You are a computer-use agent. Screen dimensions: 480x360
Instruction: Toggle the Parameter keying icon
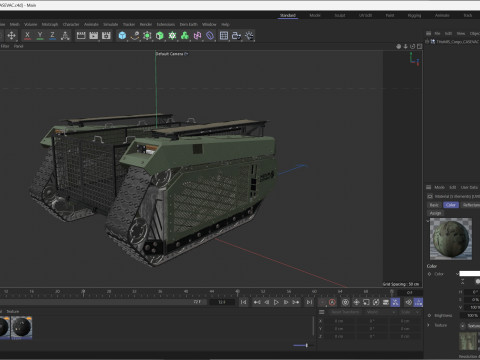coord(386,302)
